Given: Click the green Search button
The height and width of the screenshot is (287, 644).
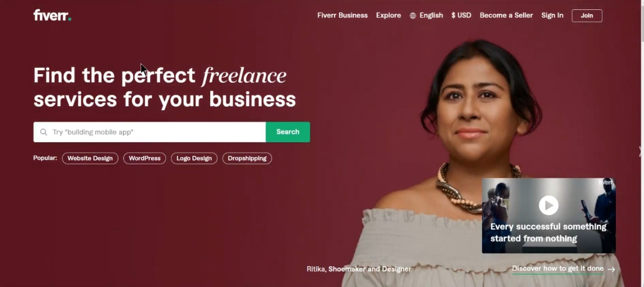Looking at the screenshot, I should click(288, 132).
